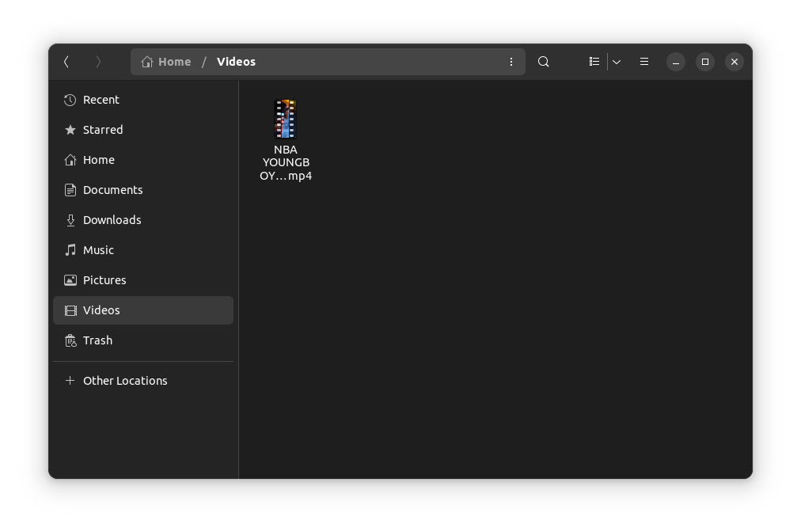The height and width of the screenshot is (532, 801).
Task: Open the three-dot path bar menu
Action: tap(511, 61)
